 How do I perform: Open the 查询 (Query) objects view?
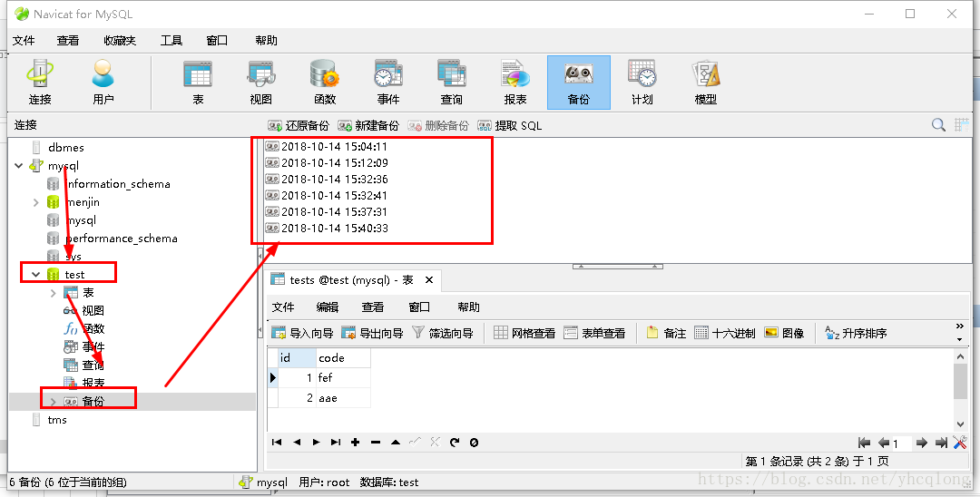pos(451,82)
